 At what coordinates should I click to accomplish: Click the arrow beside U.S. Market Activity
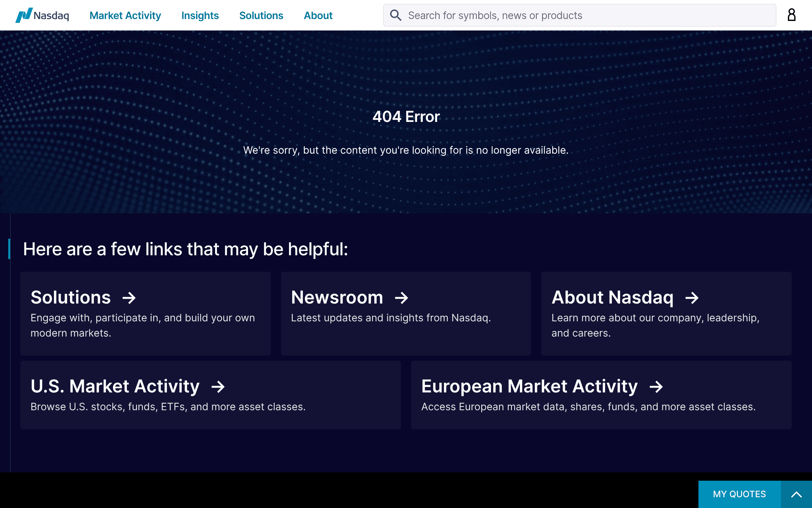point(218,387)
